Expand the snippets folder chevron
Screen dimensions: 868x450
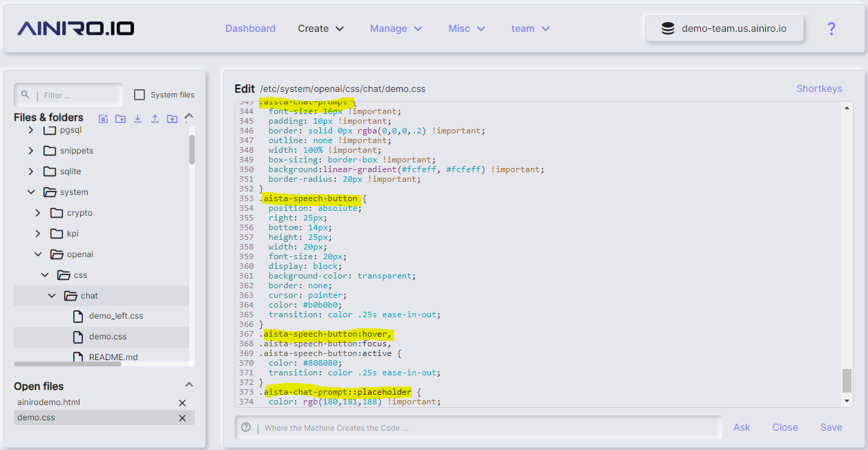click(x=31, y=150)
